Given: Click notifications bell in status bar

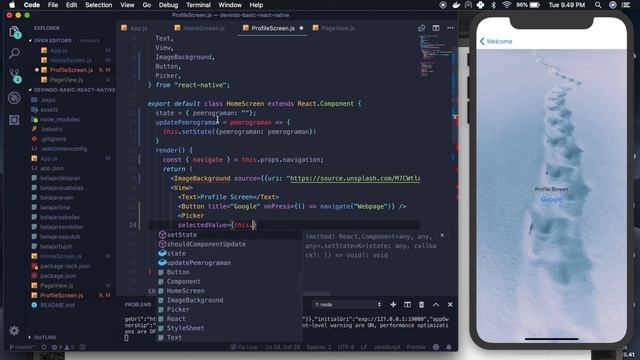Looking at the screenshot, I should pos(449,347).
